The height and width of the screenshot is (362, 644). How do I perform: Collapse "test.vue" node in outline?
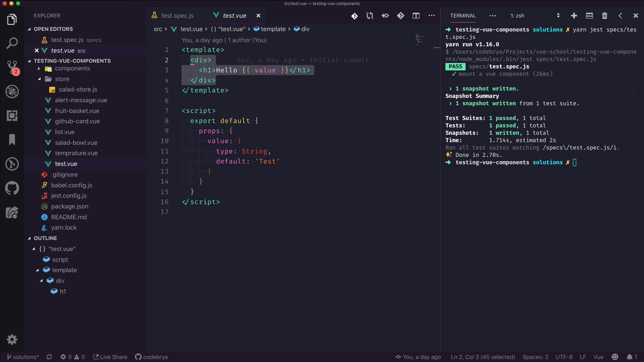pyautogui.click(x=34, y=249)
